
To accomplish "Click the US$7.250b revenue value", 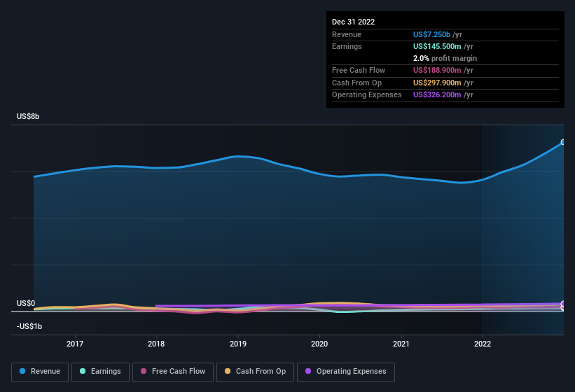I will point(431,34).
